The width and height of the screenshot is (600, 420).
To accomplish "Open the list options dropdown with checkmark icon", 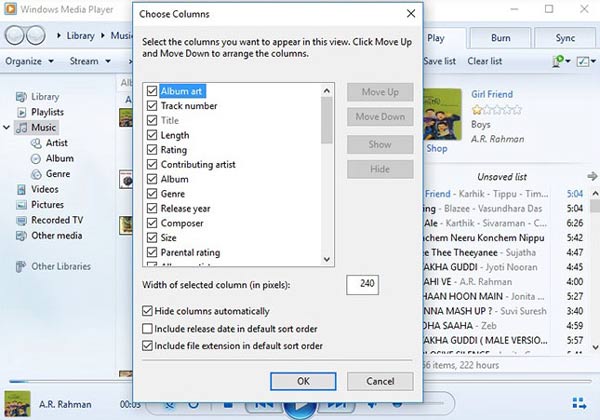I will (x=586, y=61).
